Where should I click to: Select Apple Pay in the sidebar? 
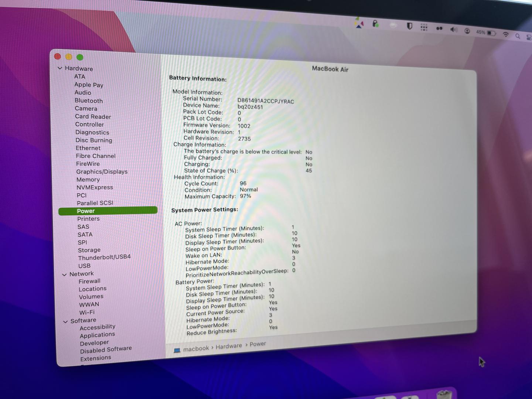click(89, 85)
